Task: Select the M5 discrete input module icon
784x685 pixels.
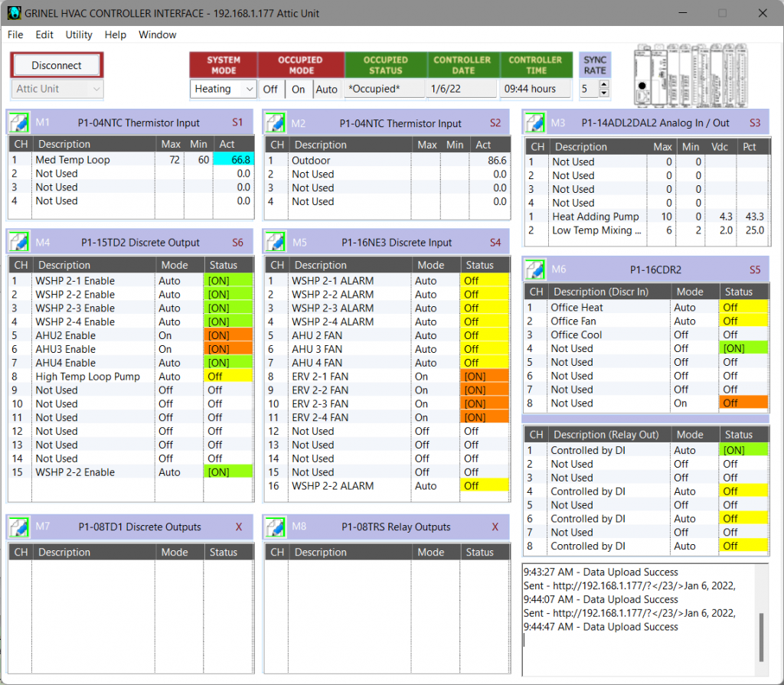Action: pyautogui.click(x=276, y=243)
